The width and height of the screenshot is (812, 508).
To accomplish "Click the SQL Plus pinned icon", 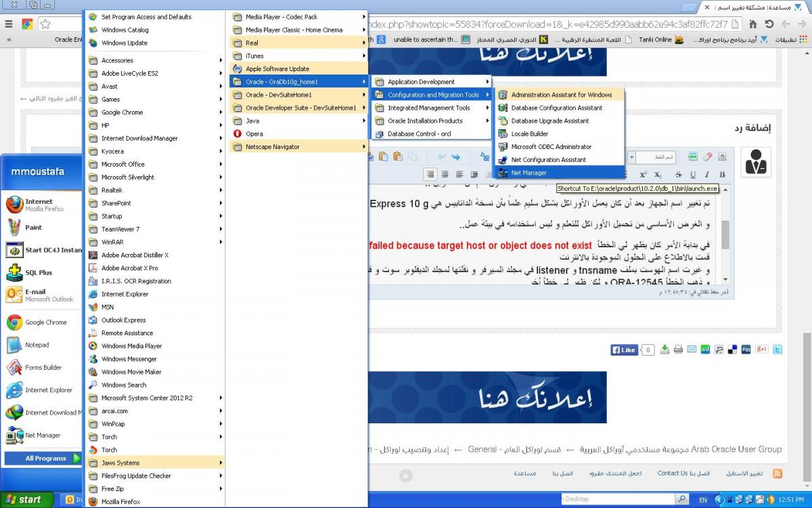I will click(x=38, y=272).
